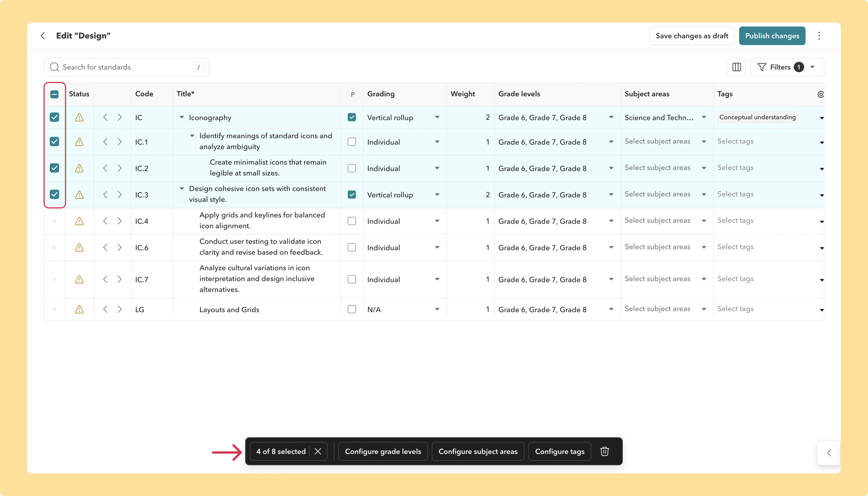The width and height of the screenshot is (868, 496).
Task: Click Configure grade levels
Action: click(383, 451)
